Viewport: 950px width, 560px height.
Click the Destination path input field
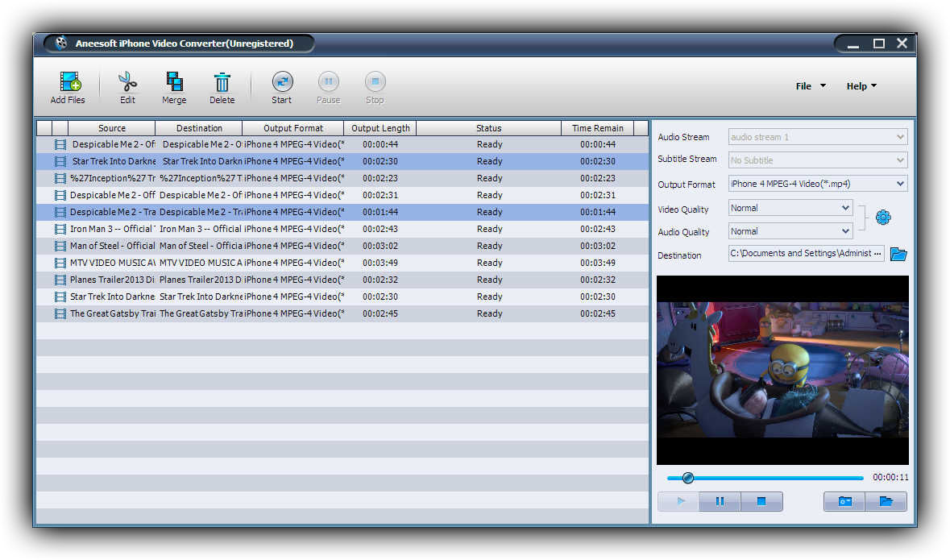(807, 253)
